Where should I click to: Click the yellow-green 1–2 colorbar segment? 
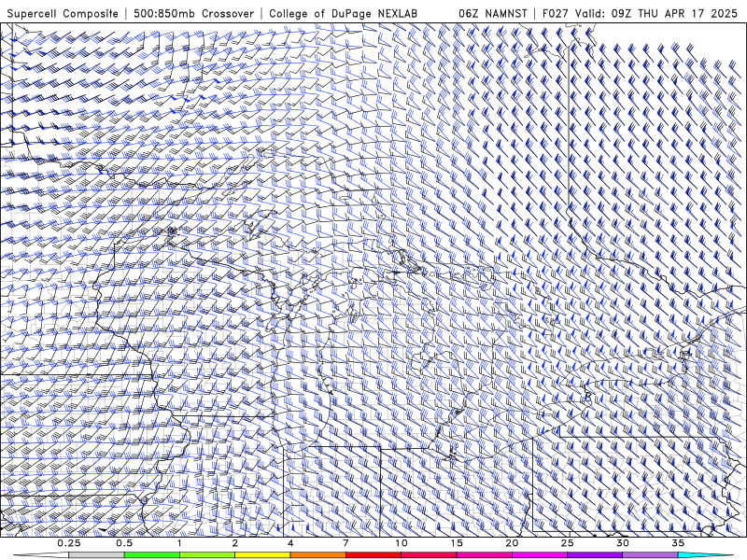[207, 555]
